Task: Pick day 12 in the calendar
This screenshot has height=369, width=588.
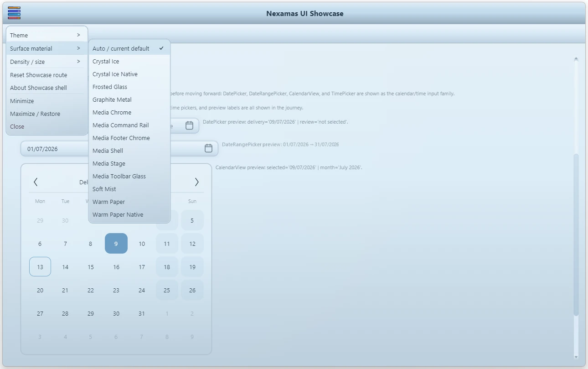Action: 192,244
